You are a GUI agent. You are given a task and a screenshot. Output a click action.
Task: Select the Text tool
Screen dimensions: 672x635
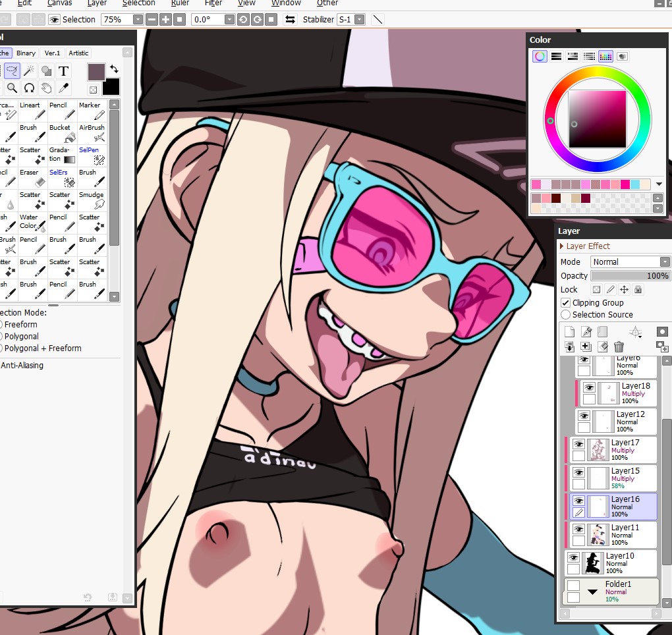(63, 70)
